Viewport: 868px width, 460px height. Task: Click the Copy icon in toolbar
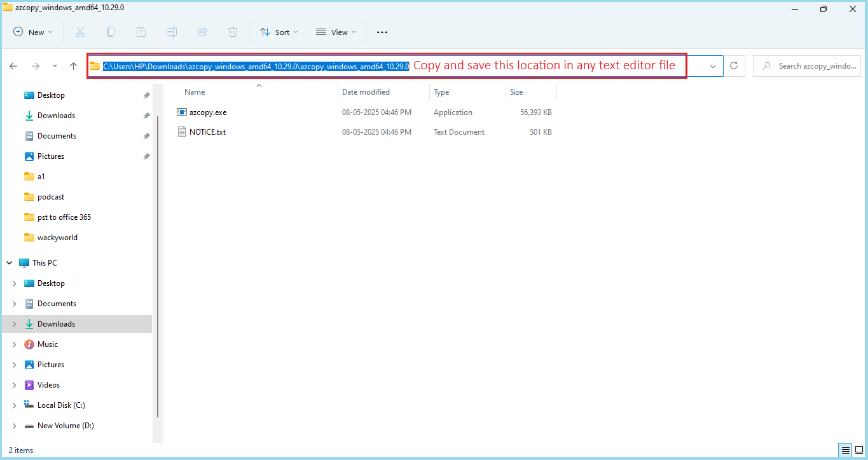point(111,32)
